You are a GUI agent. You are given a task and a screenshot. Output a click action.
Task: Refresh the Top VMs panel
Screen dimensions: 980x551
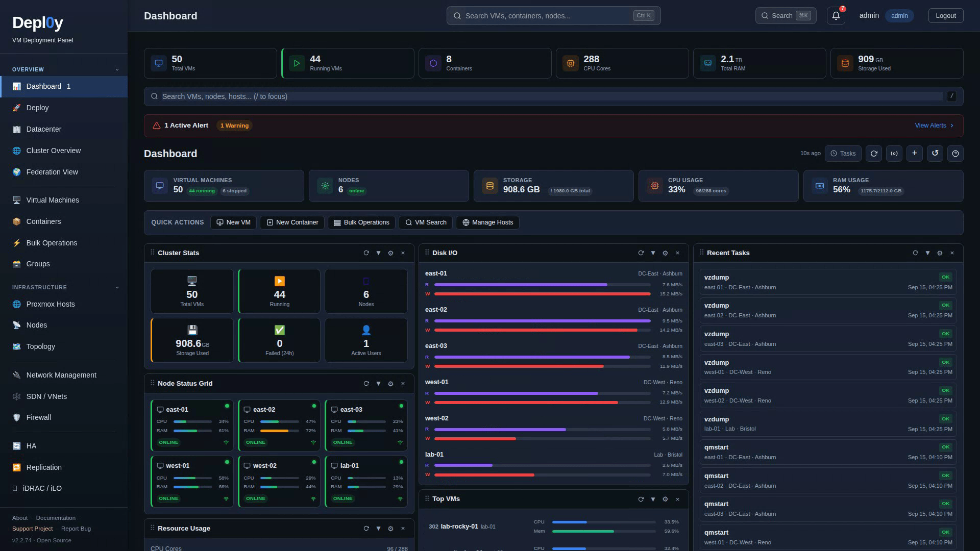[x=641, y=499]
